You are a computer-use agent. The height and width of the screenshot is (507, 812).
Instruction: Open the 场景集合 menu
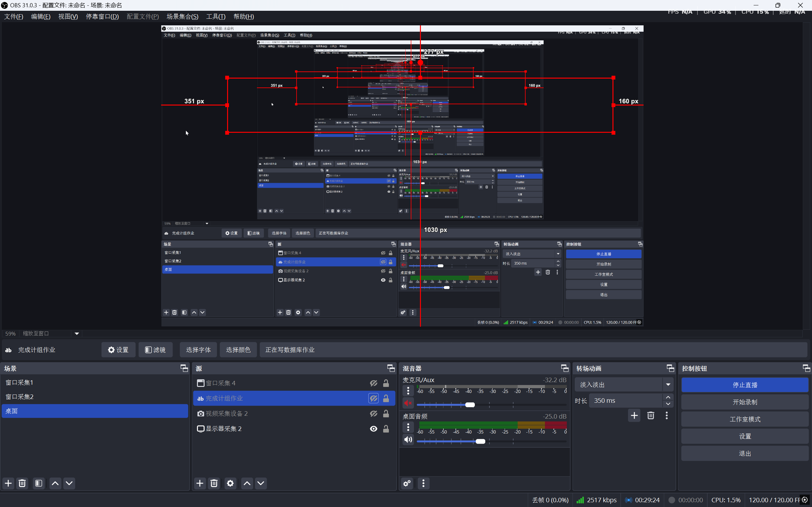click(182, 16)
